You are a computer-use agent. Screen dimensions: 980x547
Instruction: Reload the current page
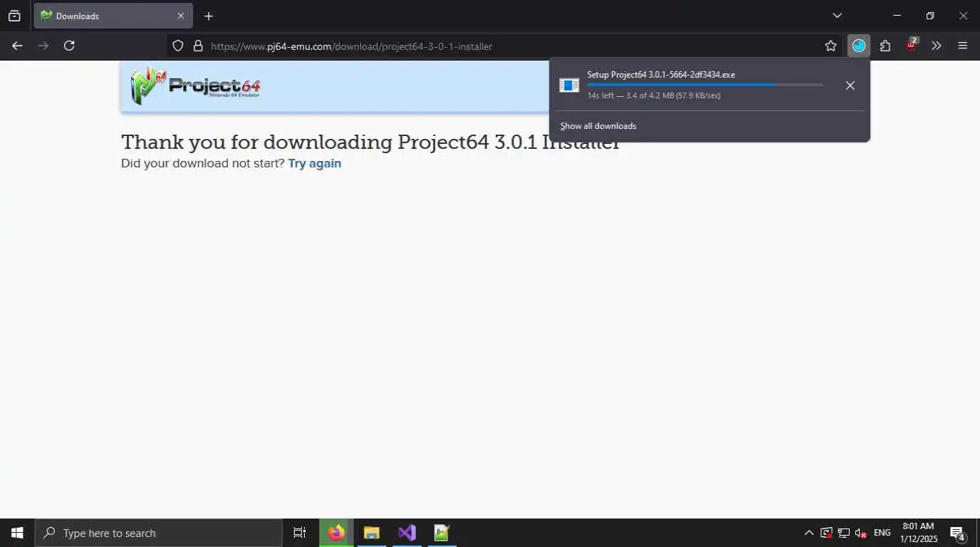[x=69, y=46]
